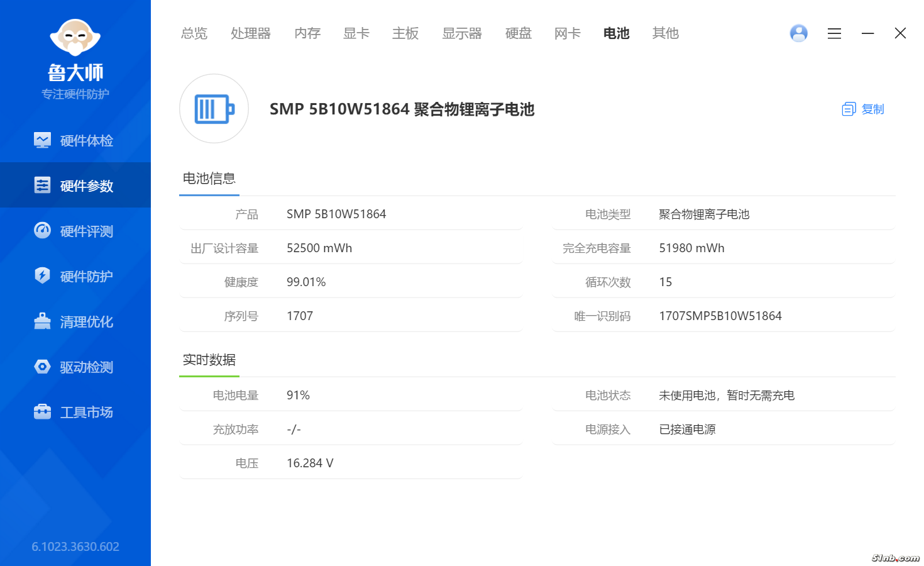Select 硬件参数 in the left panel

pos(86,185)
